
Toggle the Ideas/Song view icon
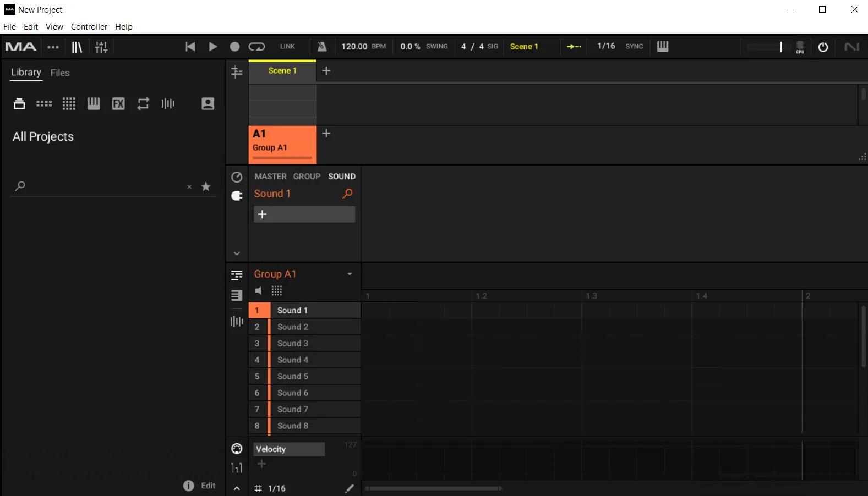(237, 72)
